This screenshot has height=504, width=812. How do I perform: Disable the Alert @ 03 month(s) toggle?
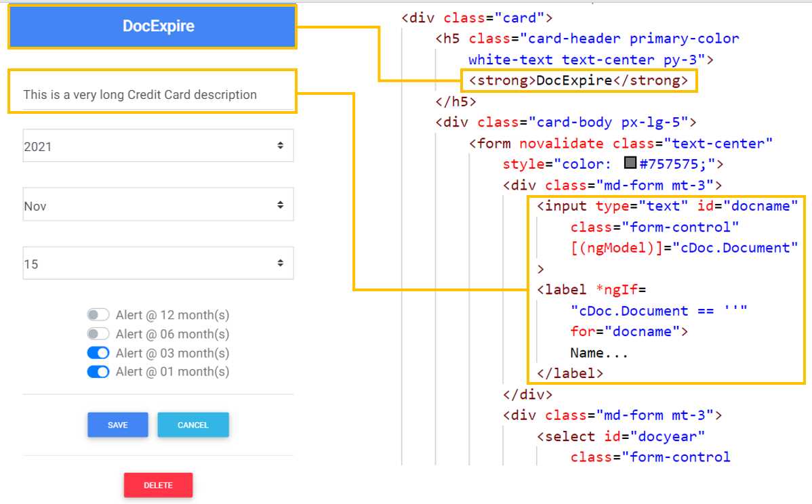coord(98,352)
